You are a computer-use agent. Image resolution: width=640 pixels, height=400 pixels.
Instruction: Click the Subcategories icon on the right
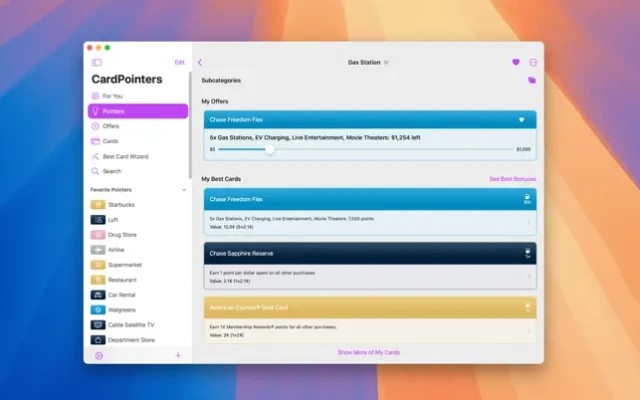tap(532, 81)
